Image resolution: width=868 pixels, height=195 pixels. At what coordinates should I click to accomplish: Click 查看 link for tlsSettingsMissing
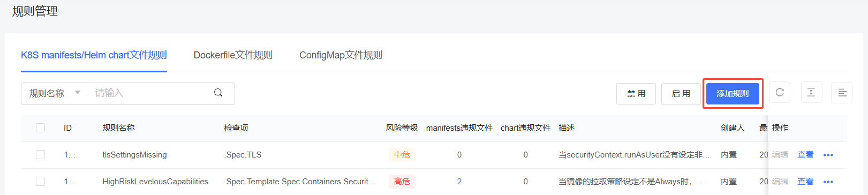[x=805, y=154]
